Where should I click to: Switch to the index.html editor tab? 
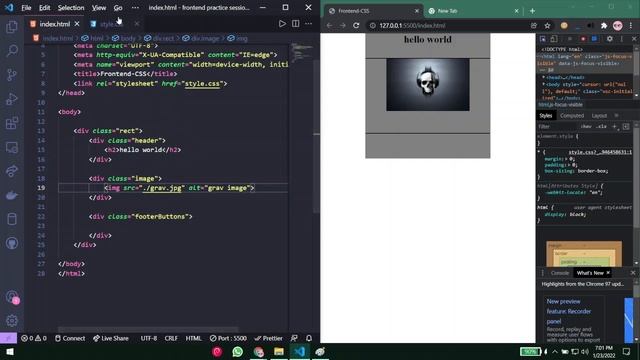click(55, 24)
